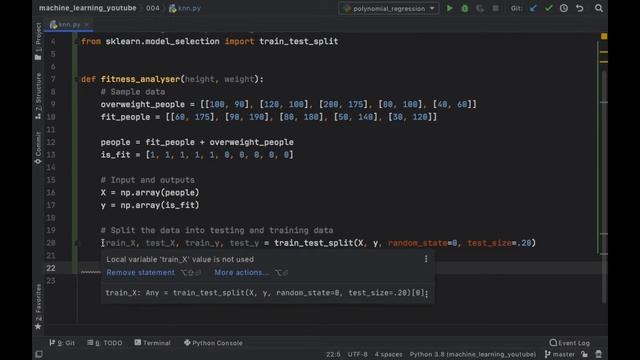Click the 22:5 line-column indicator
640x360 pixels.
[x=333, y=354]
